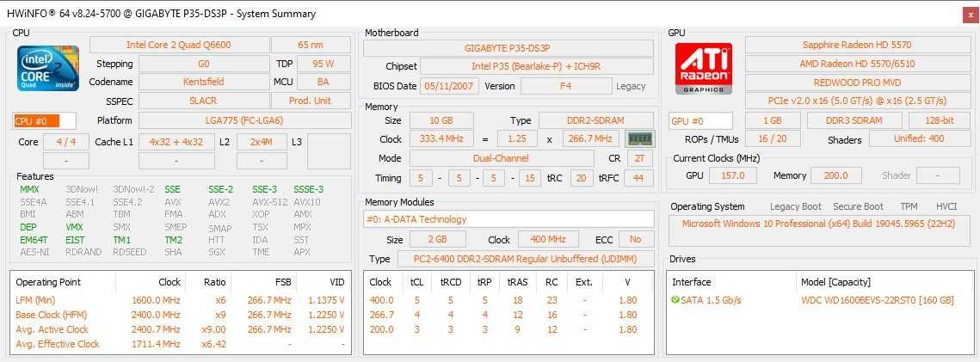Click the ATI Radeon Graphics logo
The width and height of the screenshot is (980, 362).
[704, 69]
